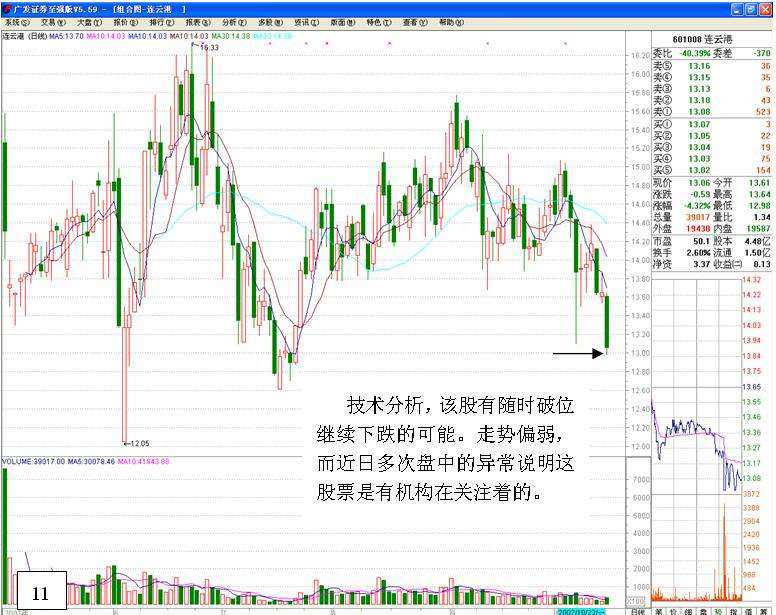Switch to the 筹 tab below the intraday chart

(x=764, y=612)
